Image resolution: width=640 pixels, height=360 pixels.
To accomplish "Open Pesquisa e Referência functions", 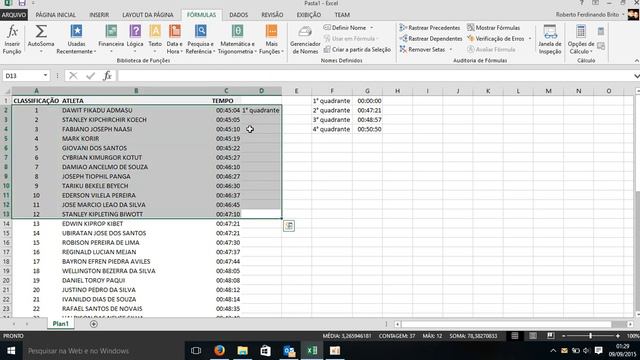I will 200,39.
